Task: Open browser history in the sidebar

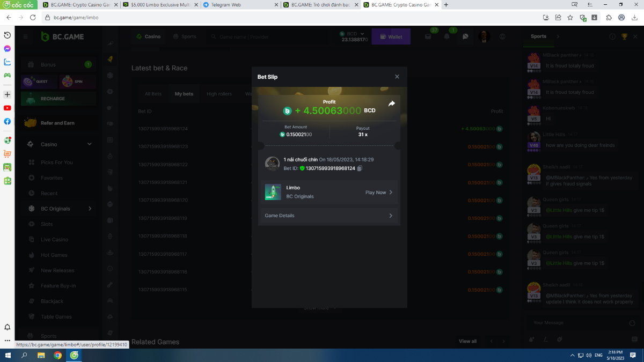Action: pos(8,35)
